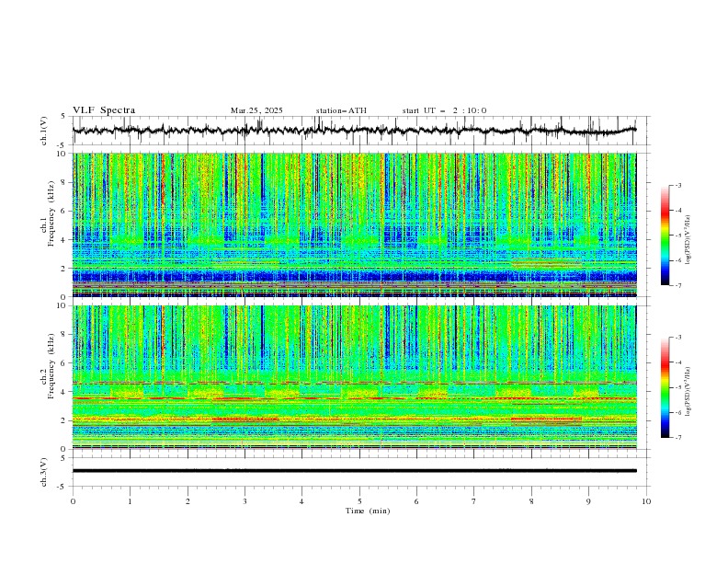The height and width of the screenshot is (563, 728).
Task: Click the "10" frequency tick of ch.2 panel
Action: coord(63,305)
